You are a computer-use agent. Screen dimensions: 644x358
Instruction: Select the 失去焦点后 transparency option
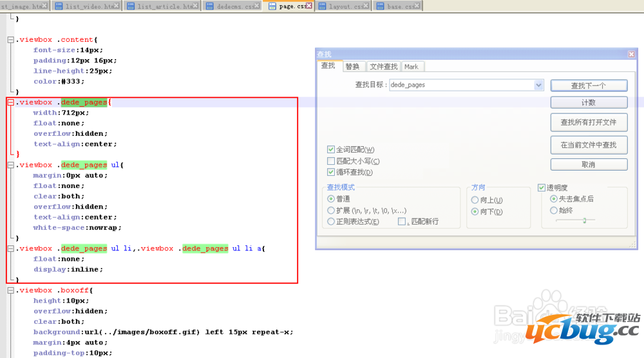point(554,199)
